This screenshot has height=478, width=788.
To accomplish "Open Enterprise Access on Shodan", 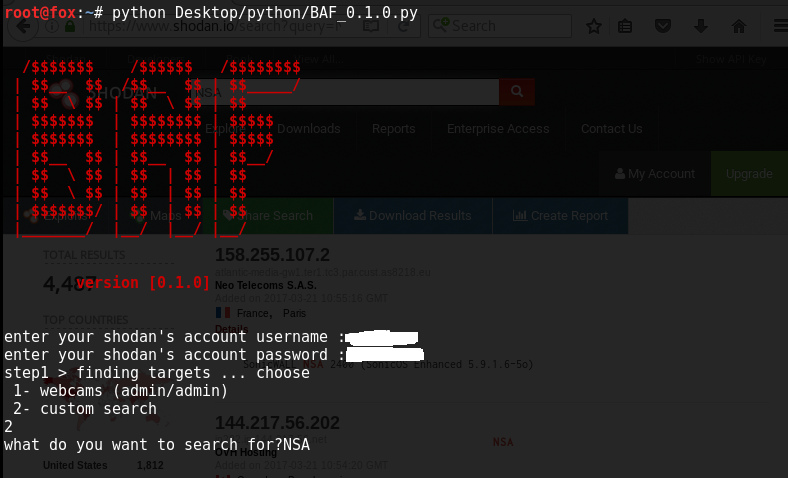I will point(498,129).
